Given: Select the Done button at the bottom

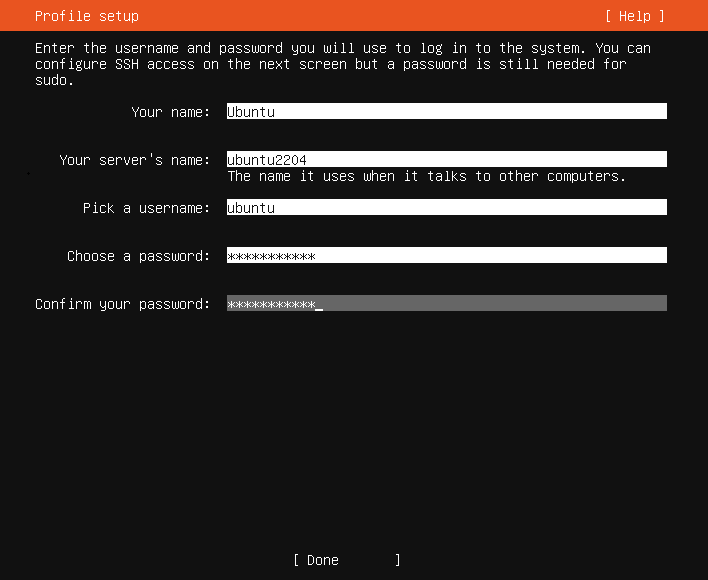Looking at the screenshot, I should 347,560.
